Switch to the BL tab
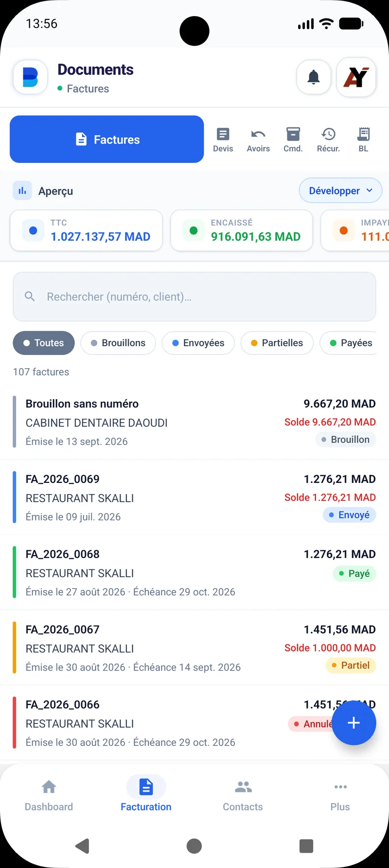This screenshot has height=868, width=389. [363, 140]
